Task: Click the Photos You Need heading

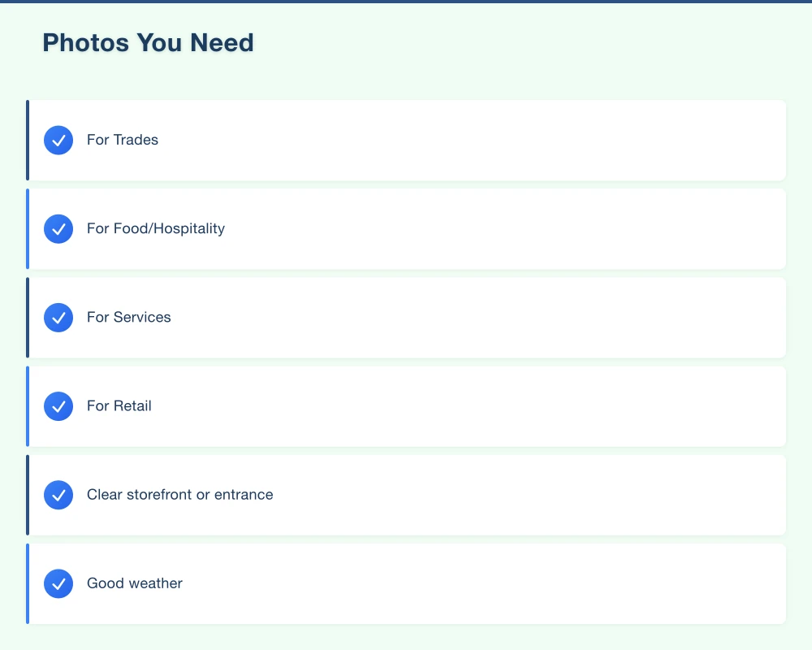Action: pos(148,42)
